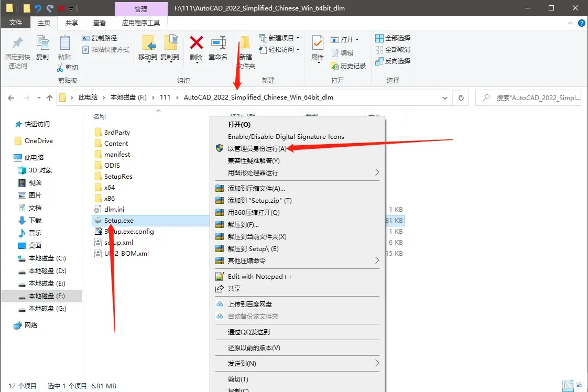
Task: Select 本地磁盘 (C:) in the navigation pane
Action: pos(47,258)
